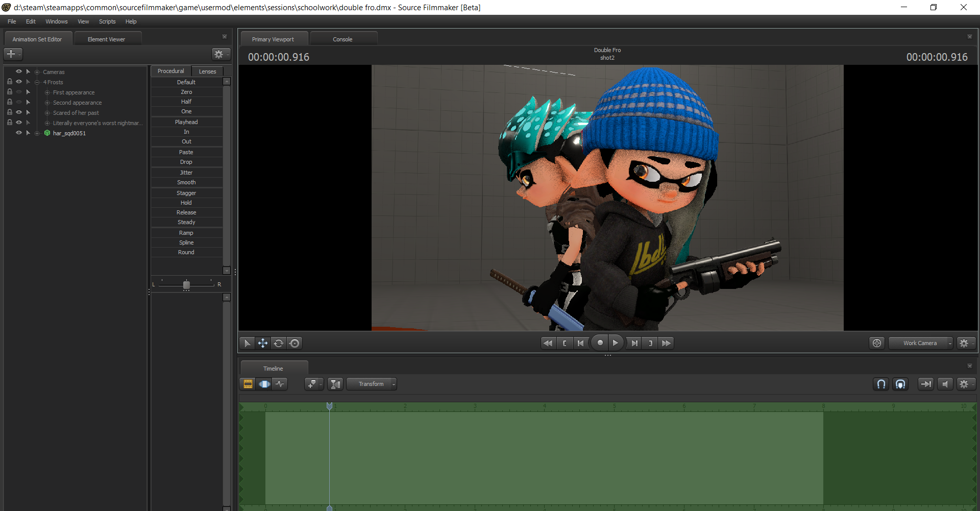Collapse the 4 Frosts tree node
This screenshot has height=511, width=980.
[x=37, y=82]
